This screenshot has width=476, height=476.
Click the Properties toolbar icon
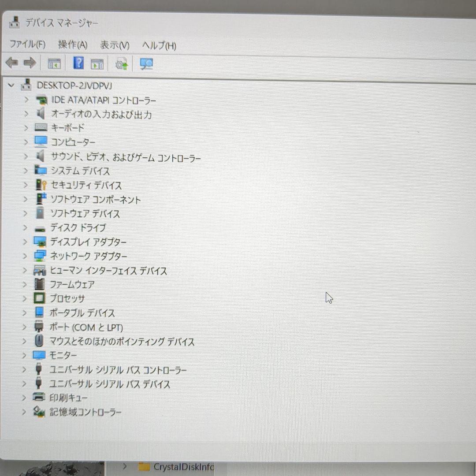point(97,63)
